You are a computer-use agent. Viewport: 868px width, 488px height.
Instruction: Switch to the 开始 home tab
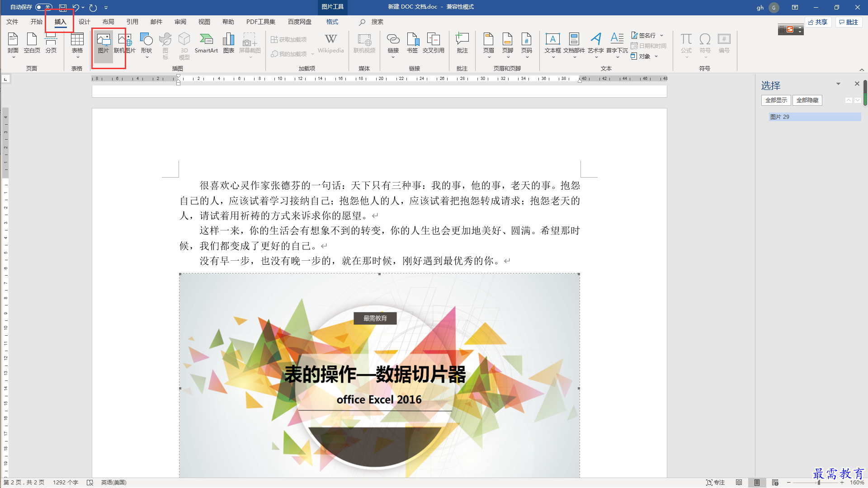(36, 22)
